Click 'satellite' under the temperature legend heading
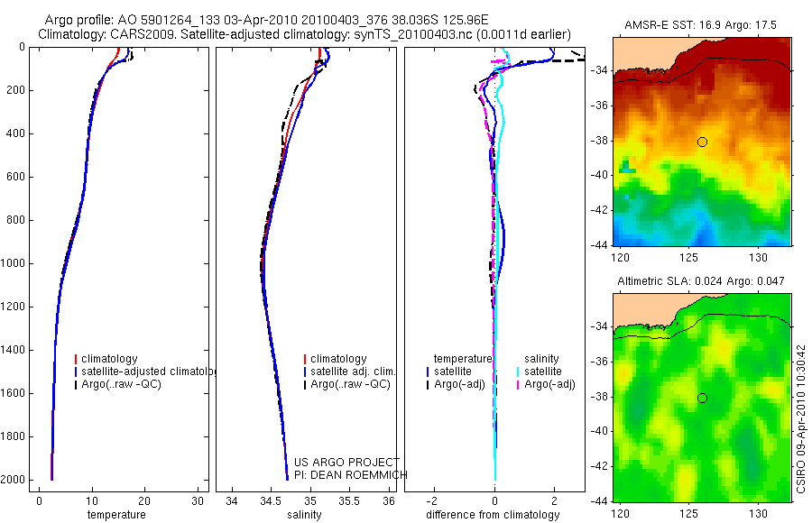 [453, 372]
